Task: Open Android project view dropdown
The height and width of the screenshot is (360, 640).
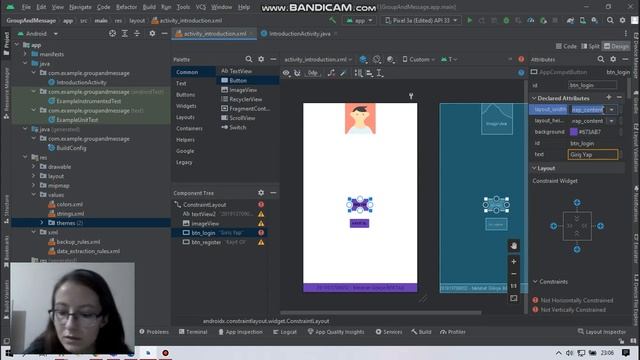Action: click(x=38, y=34)
